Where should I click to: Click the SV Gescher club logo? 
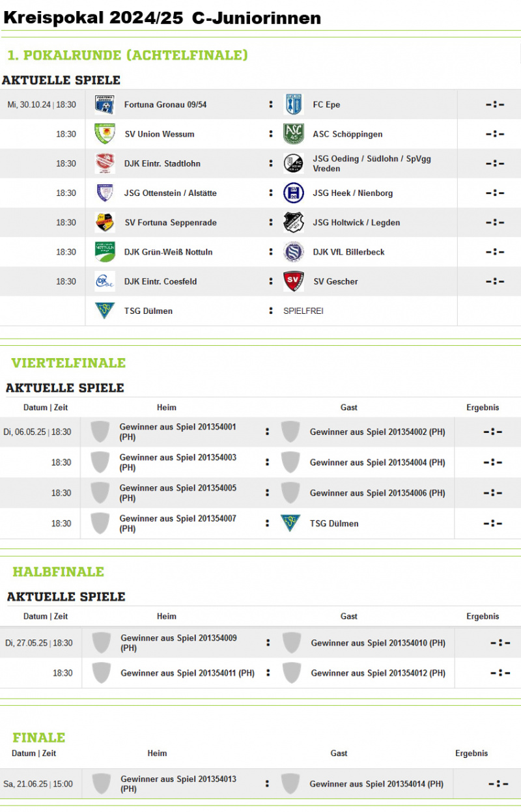[294, 281]
